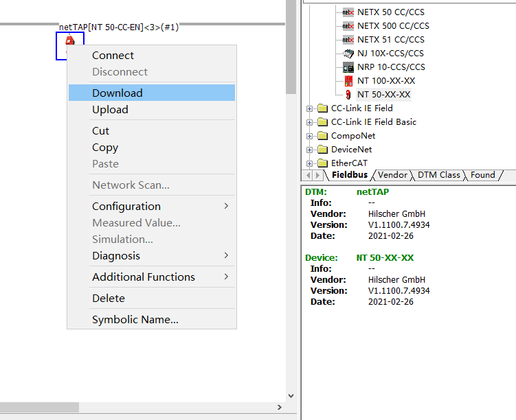This screenshot has height=420, width=516.
Task: Expand the CompoNet tree node
Action: [x=309, y=136]
